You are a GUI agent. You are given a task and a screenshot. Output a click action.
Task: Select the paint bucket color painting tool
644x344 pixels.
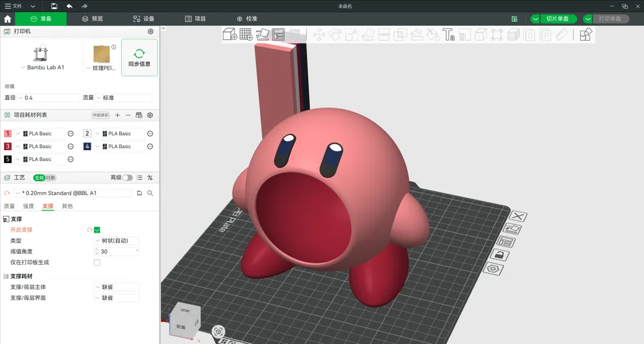tap(433, 35)
